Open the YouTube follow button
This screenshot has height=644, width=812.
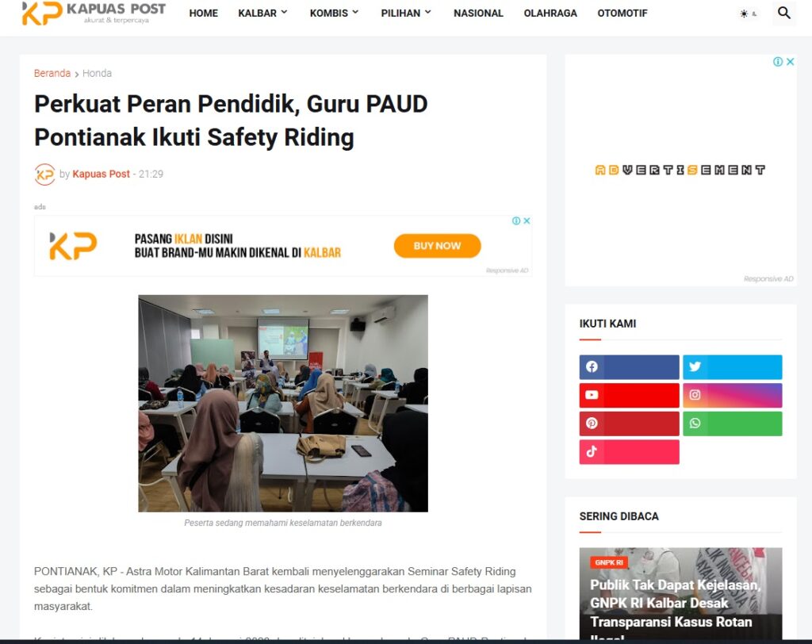tap(629, 395)
